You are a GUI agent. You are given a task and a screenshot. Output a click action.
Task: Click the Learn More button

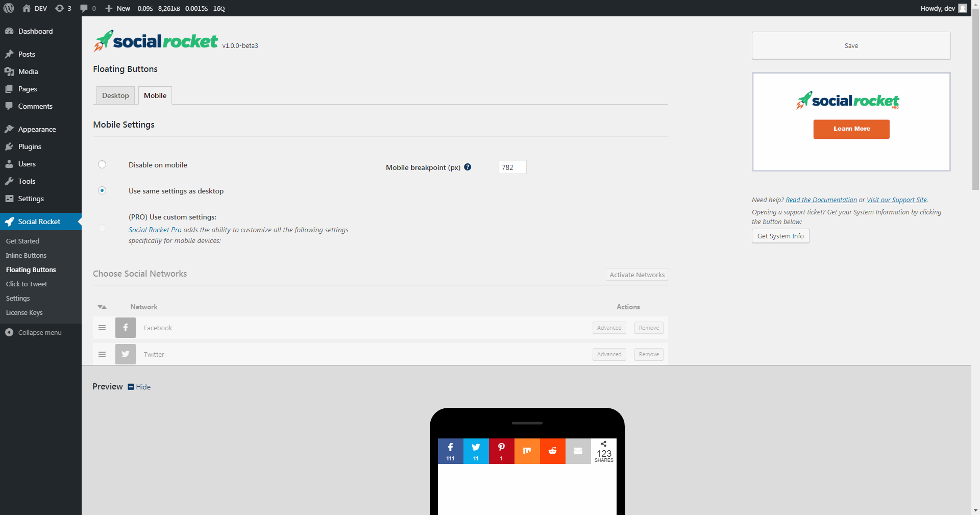click(851, 129)
